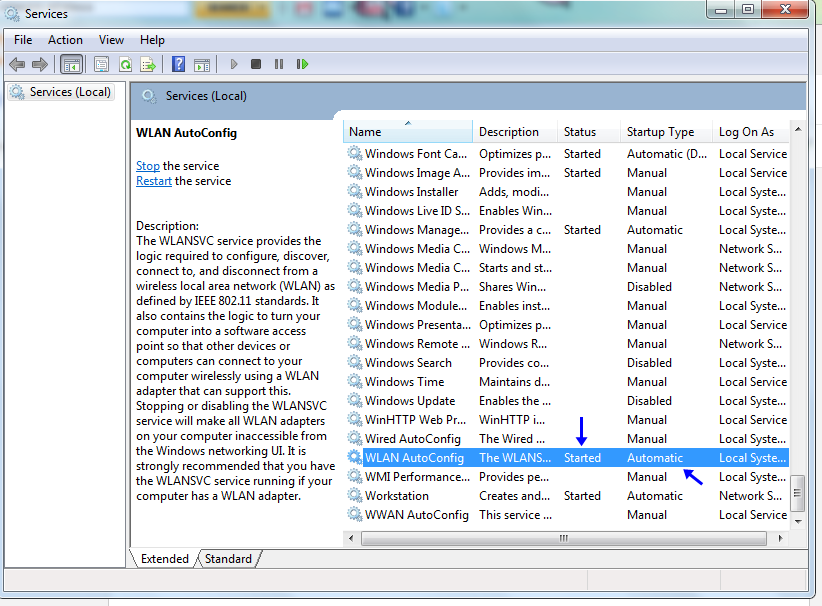This screenshot has height=606, width=822.
Task: Select the Windows Live ID service row
Action: pos(567,211)
